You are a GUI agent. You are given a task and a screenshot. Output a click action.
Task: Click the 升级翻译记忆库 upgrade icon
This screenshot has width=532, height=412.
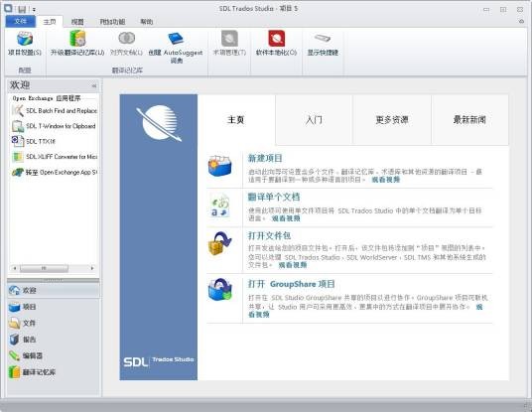coord(77,38)
